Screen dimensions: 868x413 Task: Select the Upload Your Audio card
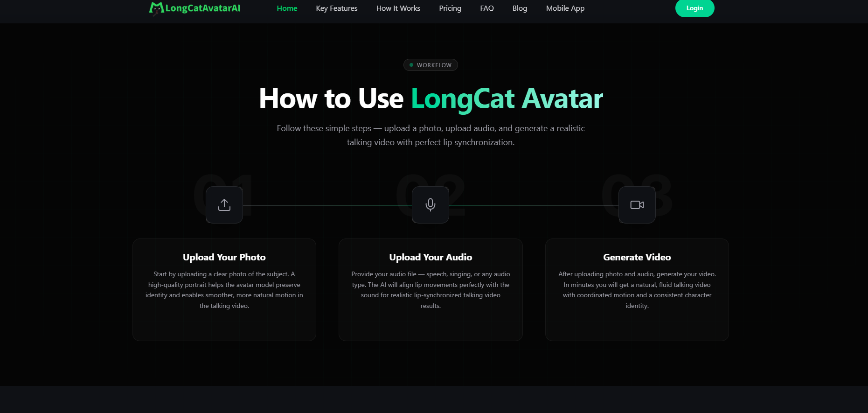coord(431,290)
